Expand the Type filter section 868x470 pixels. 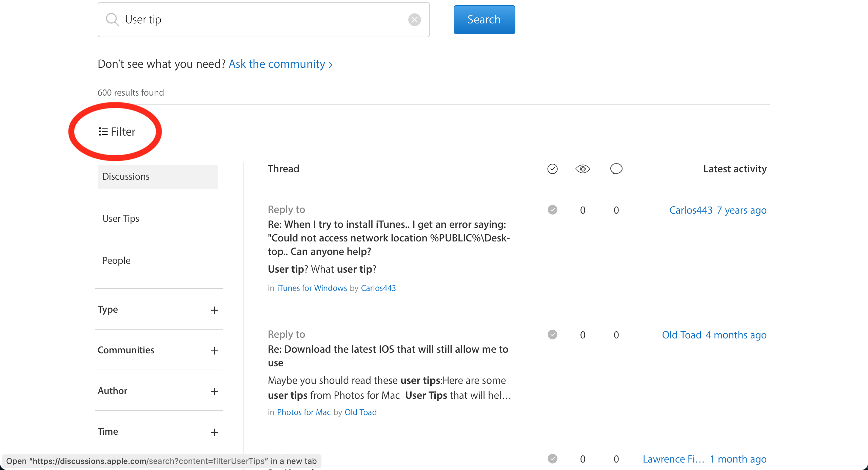click(214, 310)
